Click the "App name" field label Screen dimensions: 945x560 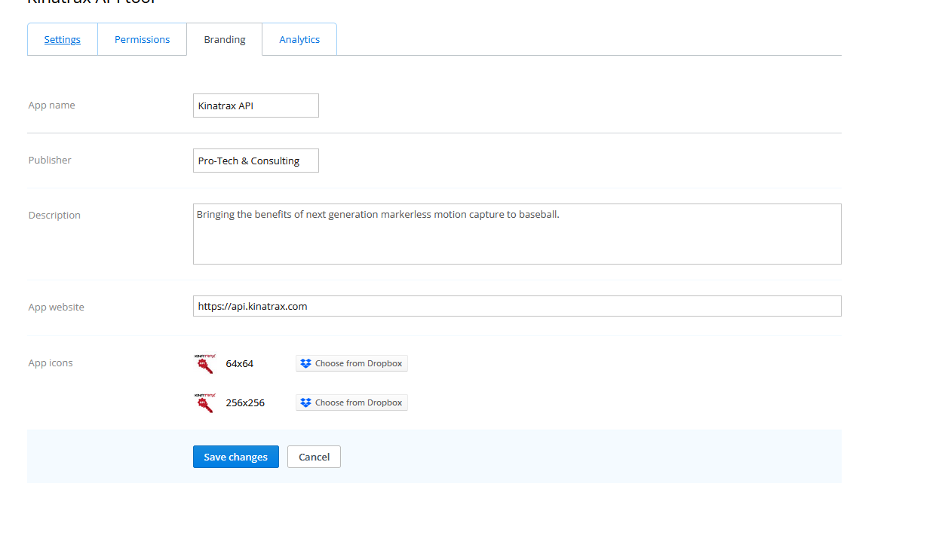pos(51,106)
